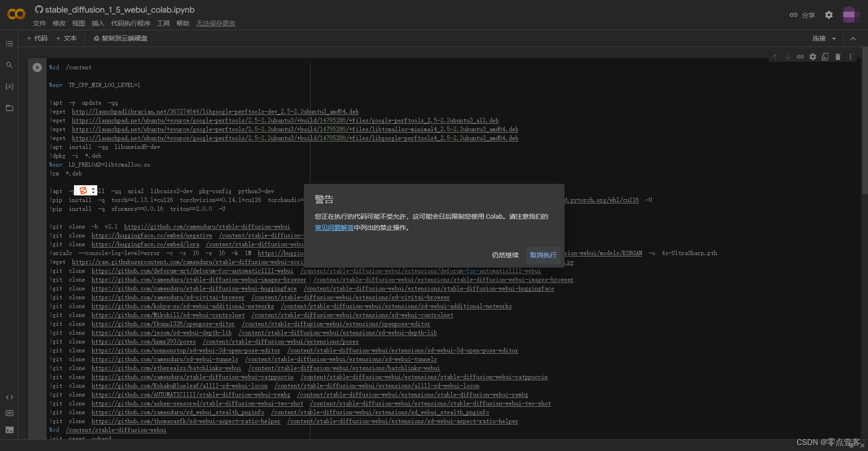
Task: Open the batchlinks-webui GitHub link
Action: 166,368
